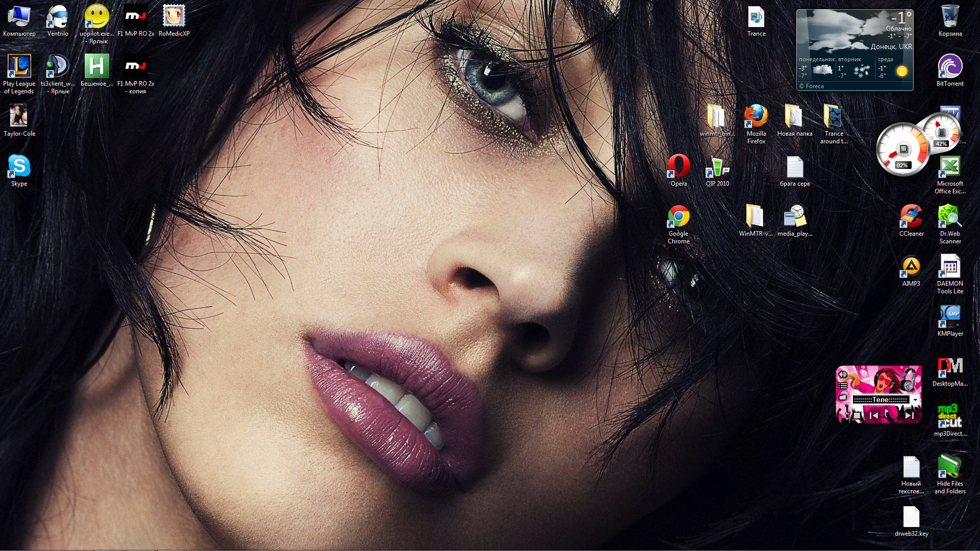Open брата серв text file
Screen dimensions: 980x551
pos(795,171)
